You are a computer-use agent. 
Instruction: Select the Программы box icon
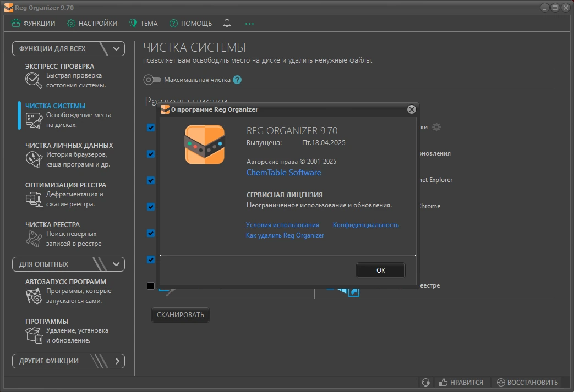pyautogui.click(x=34, y=335)
